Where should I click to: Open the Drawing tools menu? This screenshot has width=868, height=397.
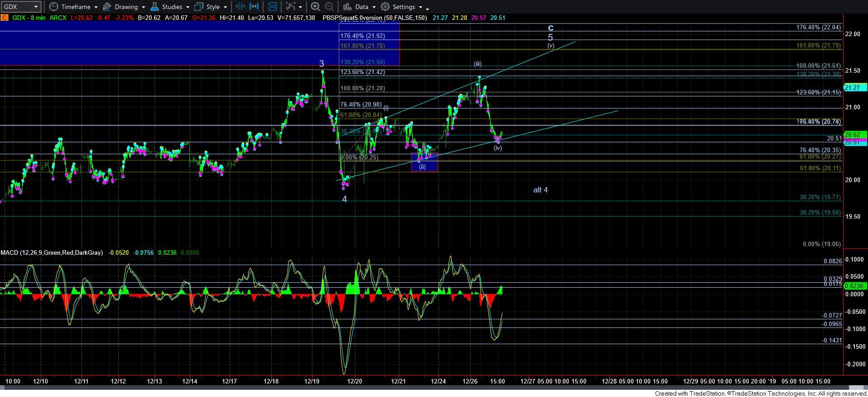click(x=126, y=7)
